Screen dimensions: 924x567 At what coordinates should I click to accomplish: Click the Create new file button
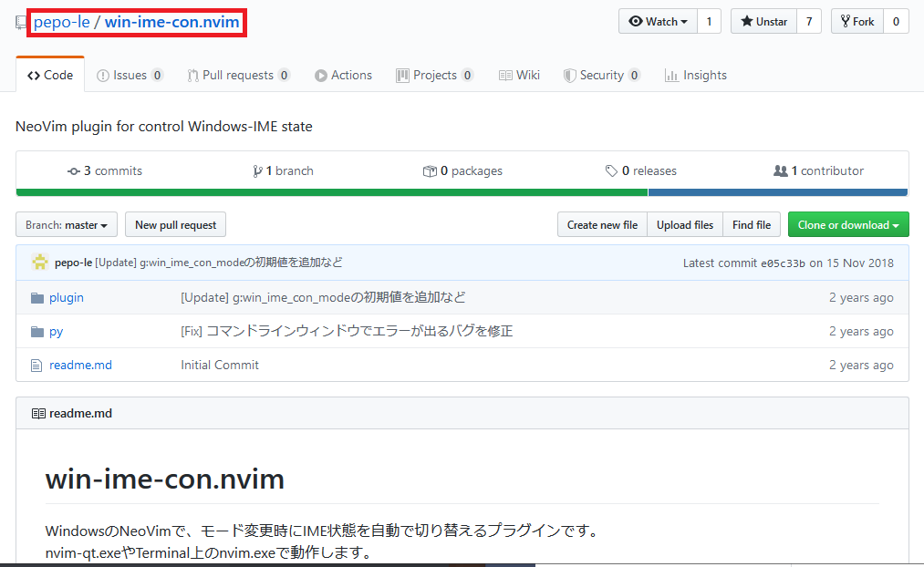click(602, 224)
